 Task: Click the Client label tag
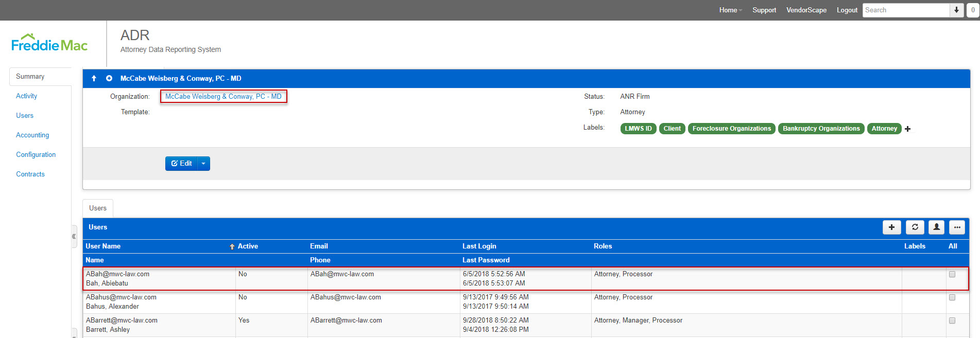pos(672,129)
